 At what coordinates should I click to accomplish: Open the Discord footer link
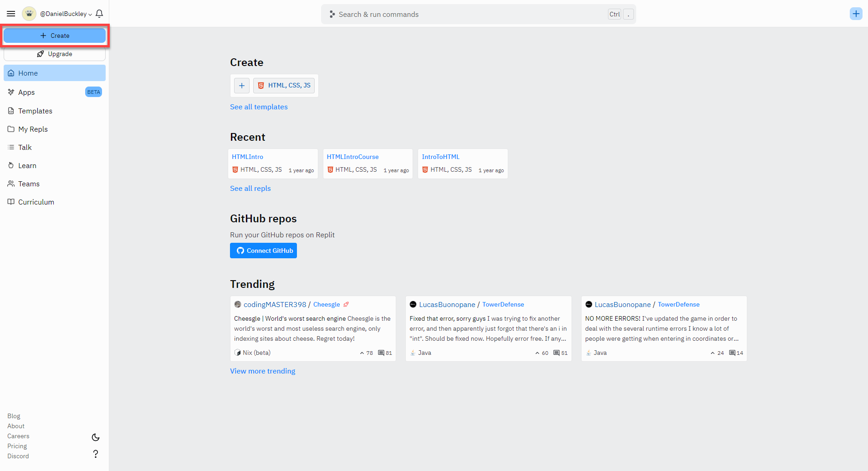[18, 456]
